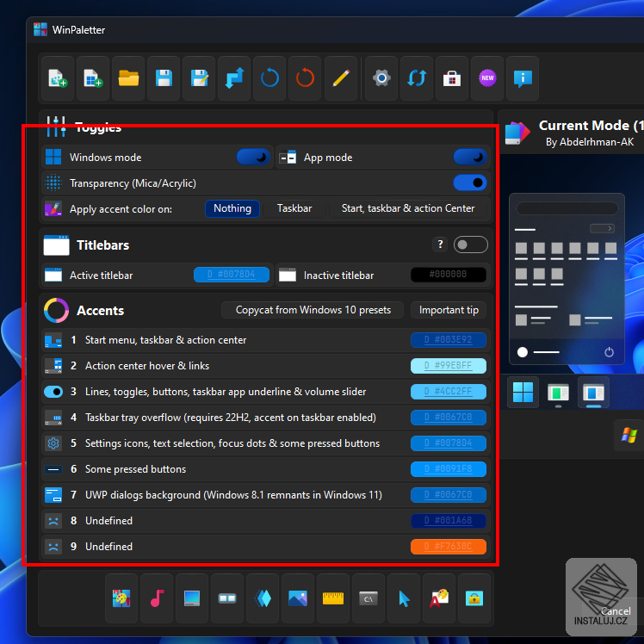Click the orange color swatch for accent 9

pos(449,547)
